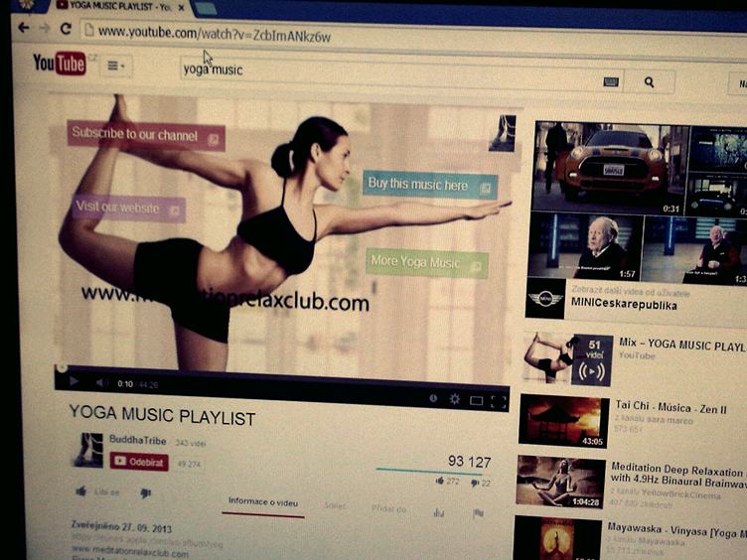
Task: Click the 'YOGA MUSIC PLAYLIST' video title
Action: [162, 415]
